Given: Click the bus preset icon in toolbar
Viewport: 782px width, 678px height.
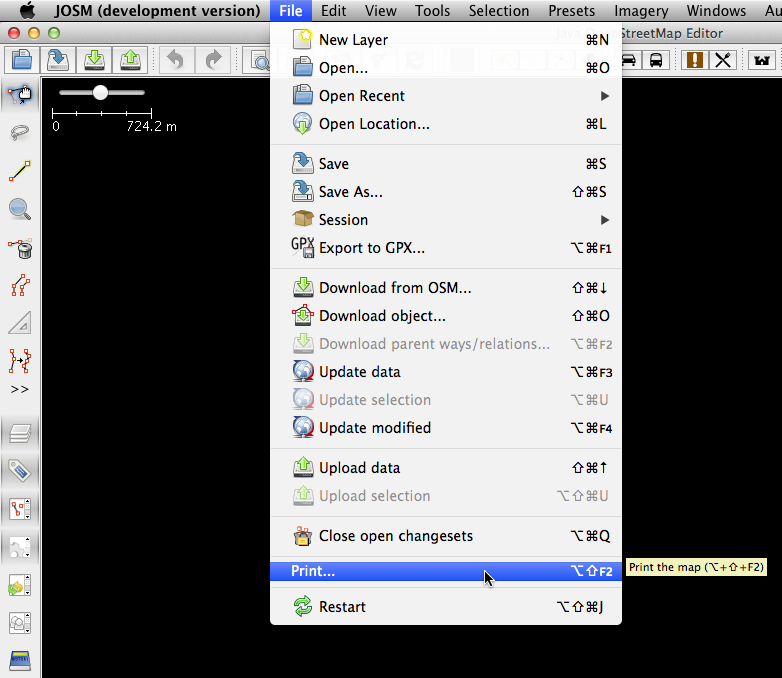Looking at the screenshot, I should point(655,60).
